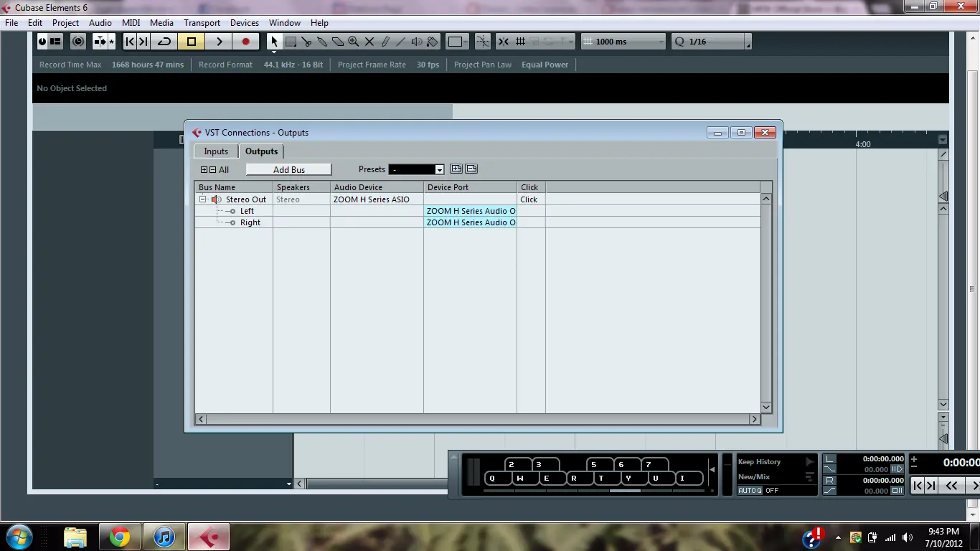Switch to the Inputs tab
This screenshot has height=551, width=980.
216,151
